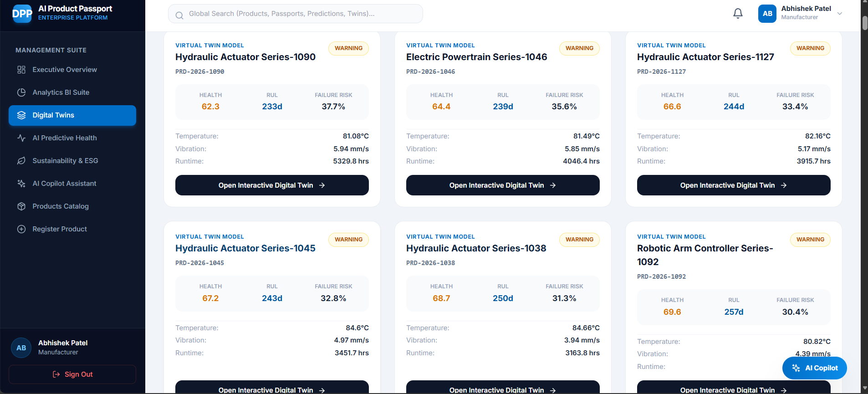Viewport: 868px width, 394px height.
Task: Expand the Abhishek Patel user menu chevron
Action: click(840, 14)
